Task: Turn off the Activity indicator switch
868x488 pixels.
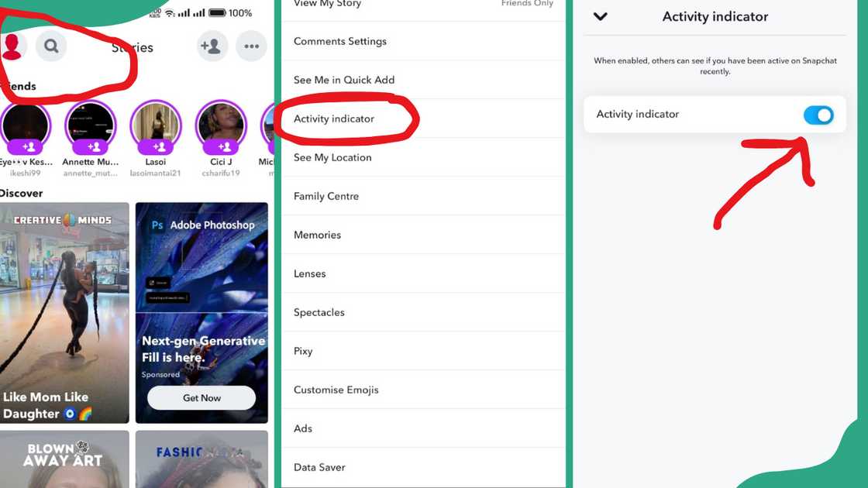Action: pyautogui.click(x=818, y=115)
